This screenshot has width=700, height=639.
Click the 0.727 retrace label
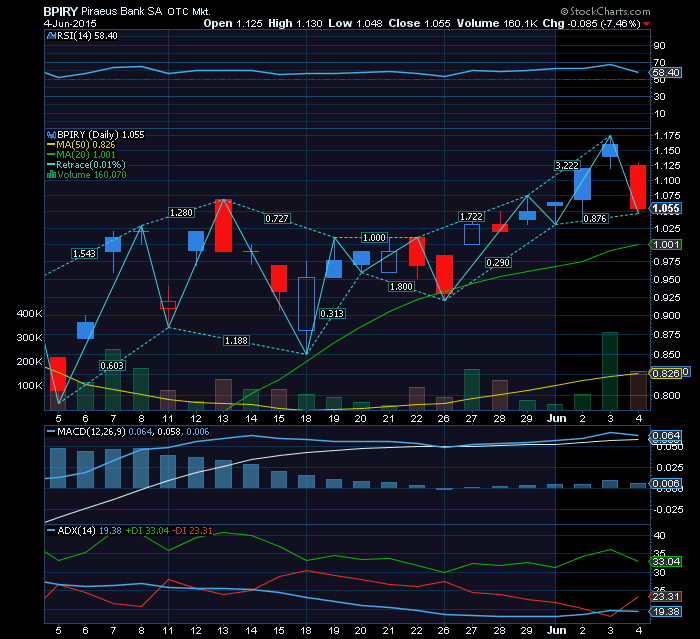[x=277, y=218]
